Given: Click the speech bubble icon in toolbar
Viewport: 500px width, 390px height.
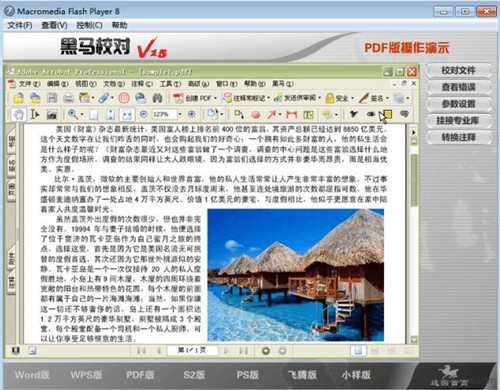Looking at the screenshot, I should (404, 114).
